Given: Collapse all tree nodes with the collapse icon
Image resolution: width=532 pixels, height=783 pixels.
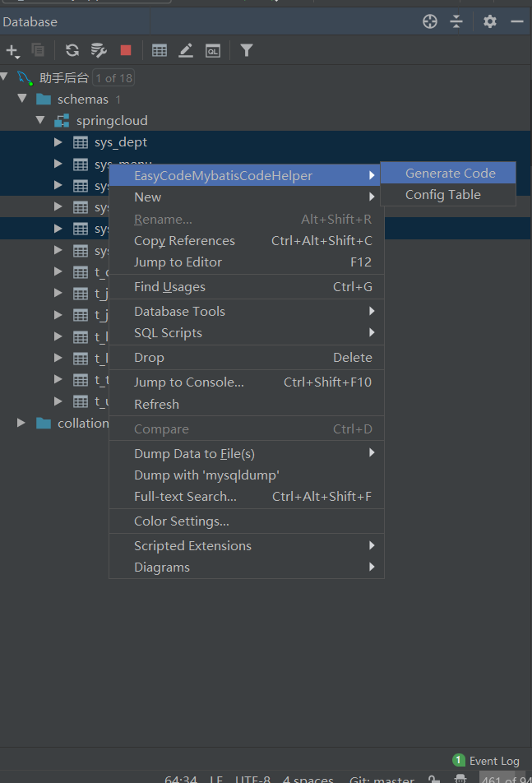Looking at the screenshot, I should (457, 21).
